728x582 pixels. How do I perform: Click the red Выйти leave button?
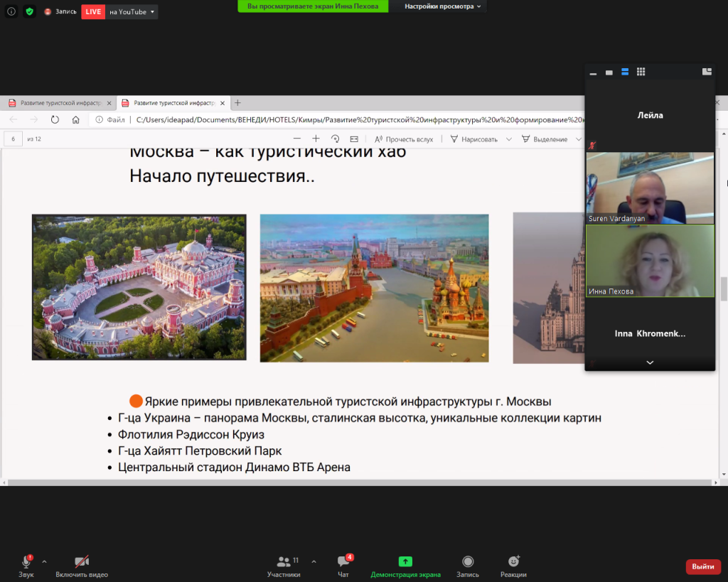(x=702, y=566)
